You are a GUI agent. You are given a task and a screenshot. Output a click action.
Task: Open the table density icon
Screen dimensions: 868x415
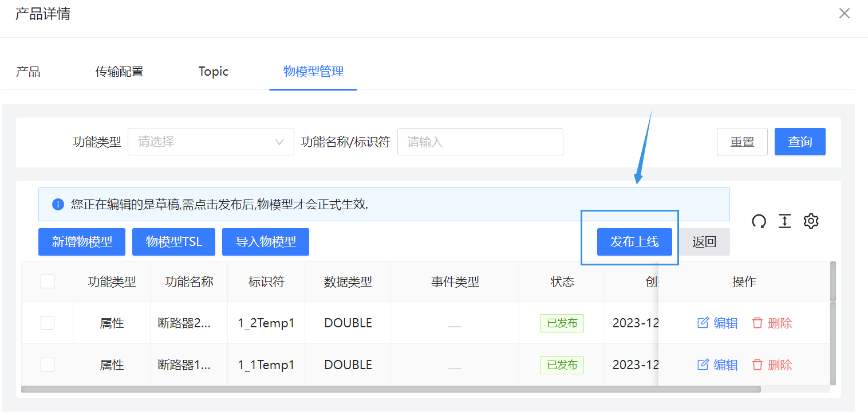point(784,221)
